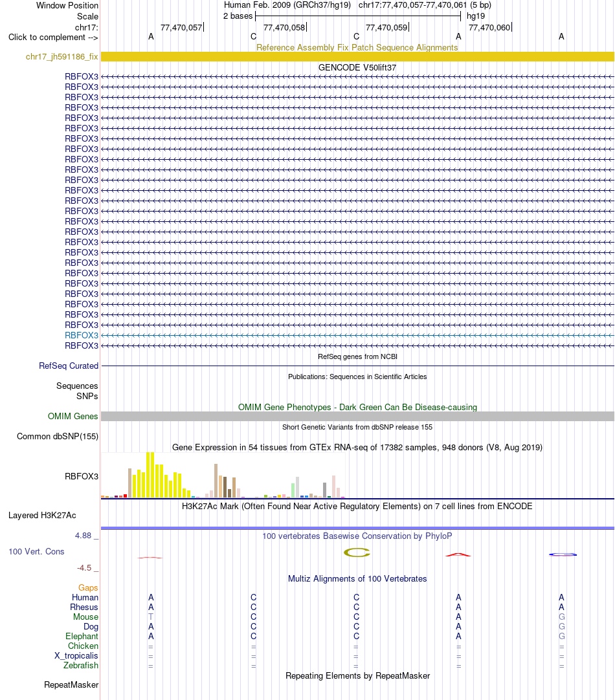Viewport: 615px width, 700px height.
Task: Click the 77,470,058 ruler position
Action: coord(284,27)
